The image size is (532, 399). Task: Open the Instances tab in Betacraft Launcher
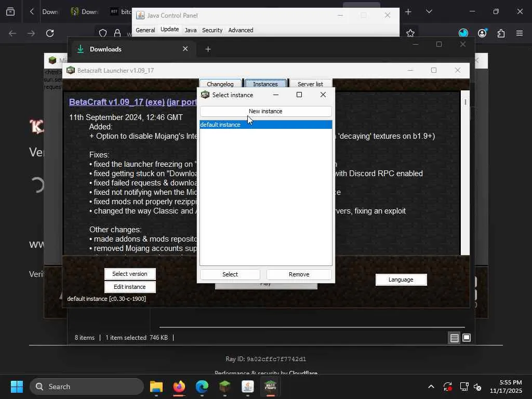point(265,84)
